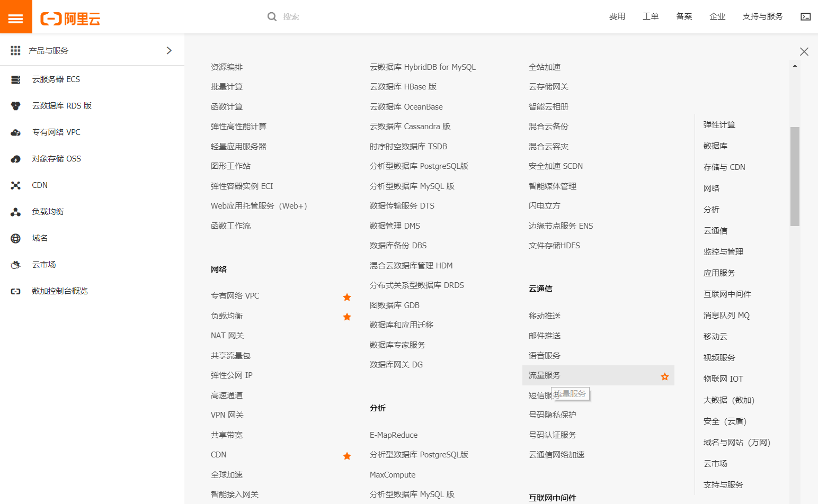Viewport: 818px width, 504px height.
Task: Unfavorite 负载均衡 star in product list
Action: tap(347, 317)
